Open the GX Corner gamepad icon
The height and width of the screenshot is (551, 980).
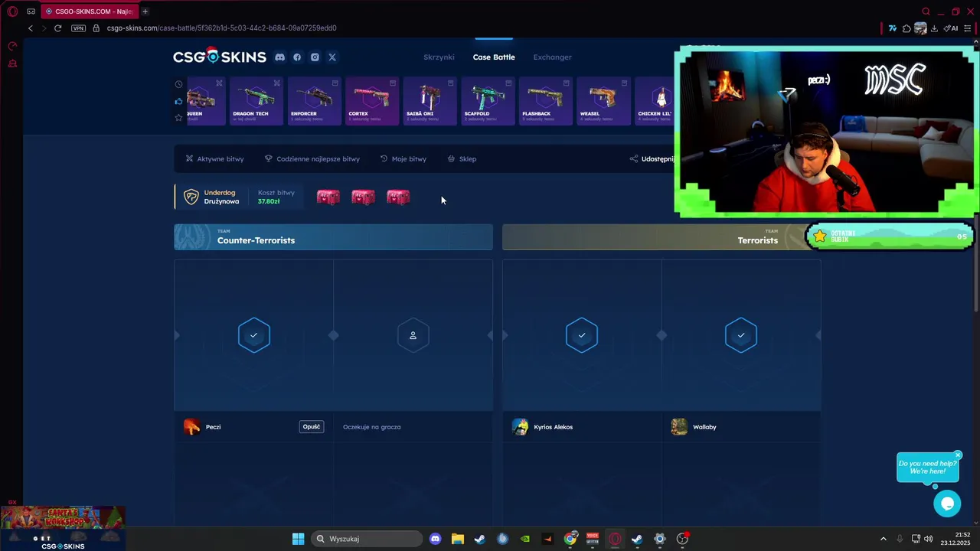pos(31,11)
